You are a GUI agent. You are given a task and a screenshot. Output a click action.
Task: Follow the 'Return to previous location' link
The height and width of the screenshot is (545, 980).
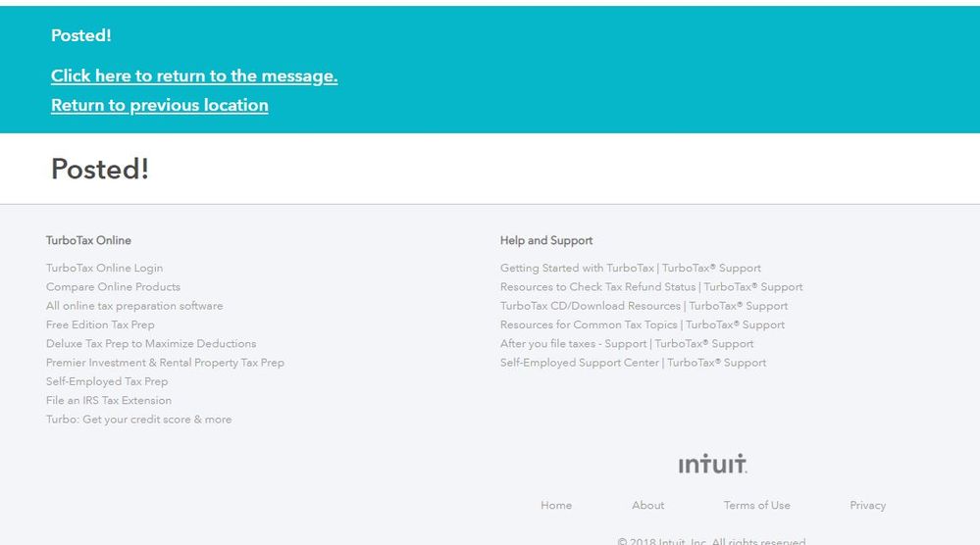160,105
